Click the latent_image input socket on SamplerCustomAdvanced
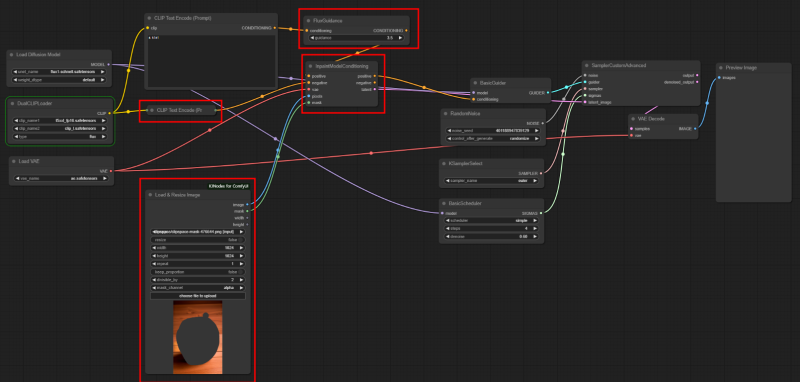 coord(585,102)
